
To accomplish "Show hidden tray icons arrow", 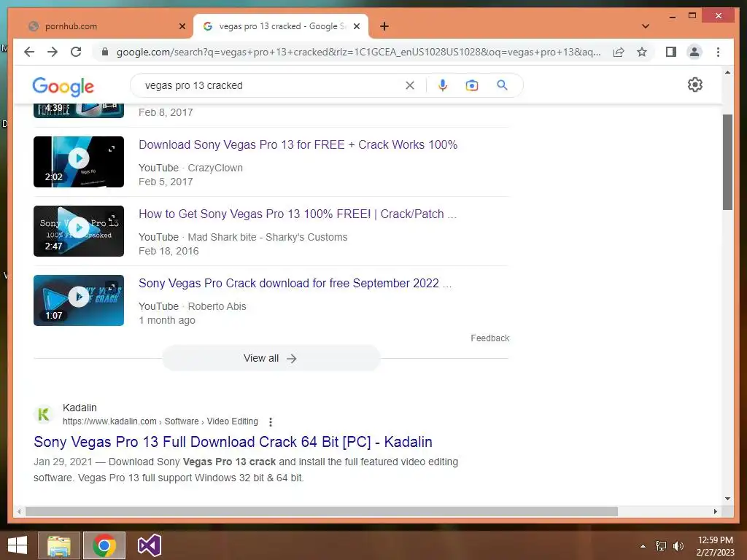I will pos(643,546).
